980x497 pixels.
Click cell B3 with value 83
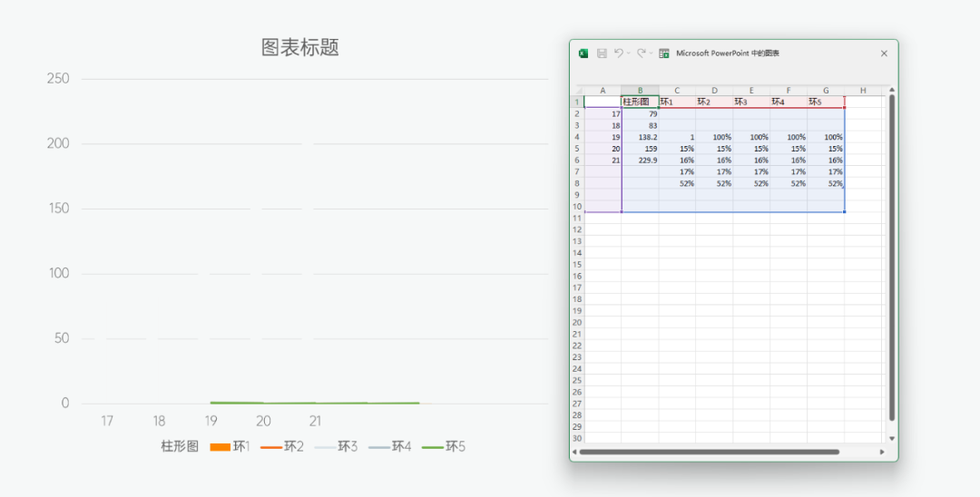[640, 125]
